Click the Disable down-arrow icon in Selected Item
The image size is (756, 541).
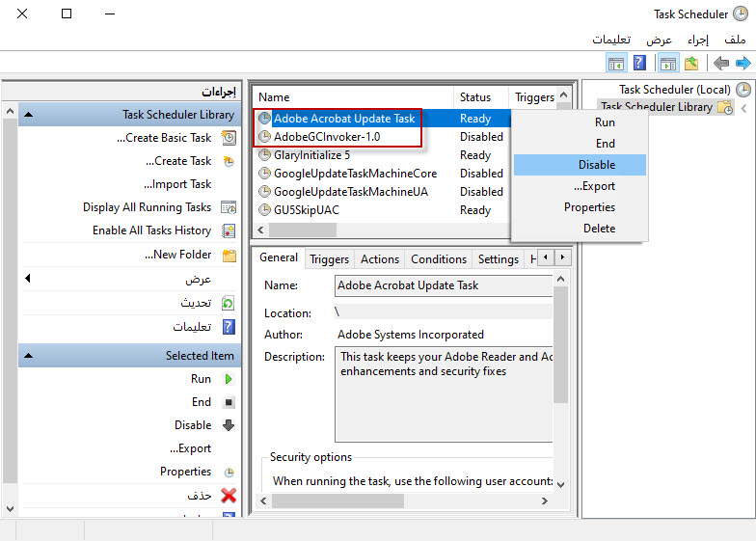pos(229,425)
